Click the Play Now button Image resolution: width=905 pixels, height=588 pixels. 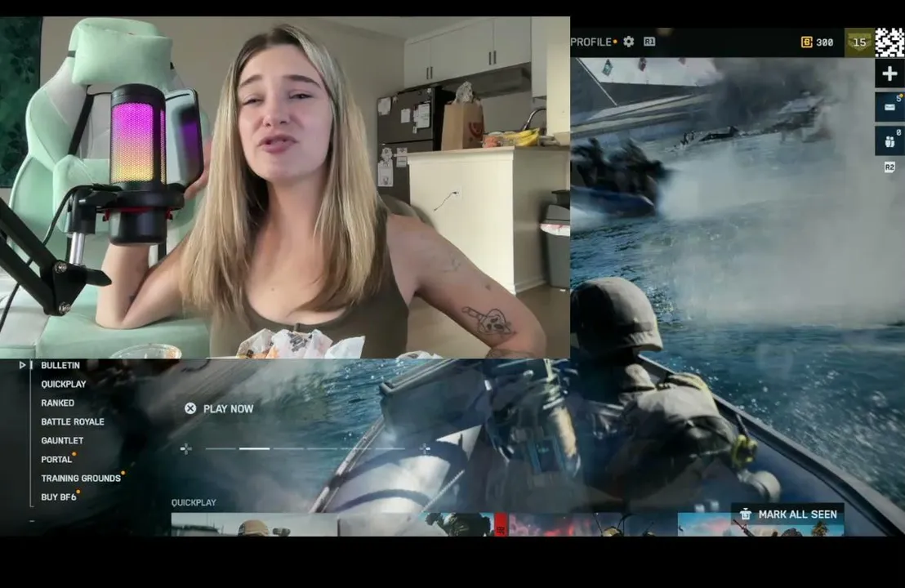tap(228, 408)
